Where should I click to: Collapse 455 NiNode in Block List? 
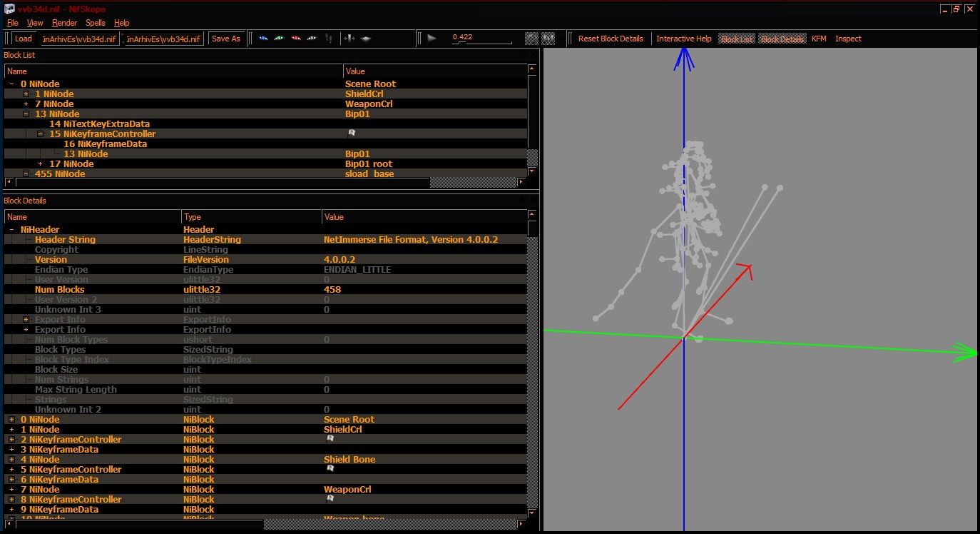[x=26, y=174]
